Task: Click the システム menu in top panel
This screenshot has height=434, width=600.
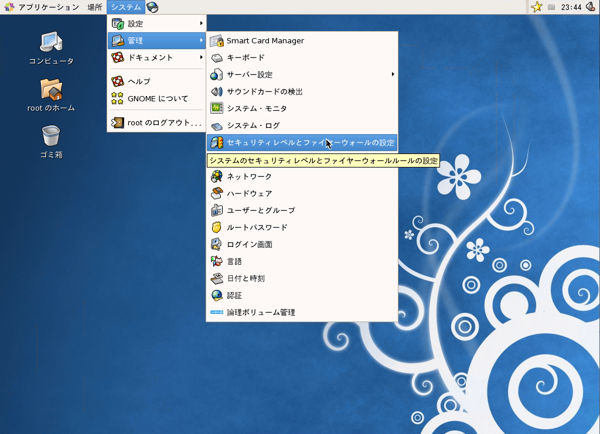Action: click(x=126, y=7)
